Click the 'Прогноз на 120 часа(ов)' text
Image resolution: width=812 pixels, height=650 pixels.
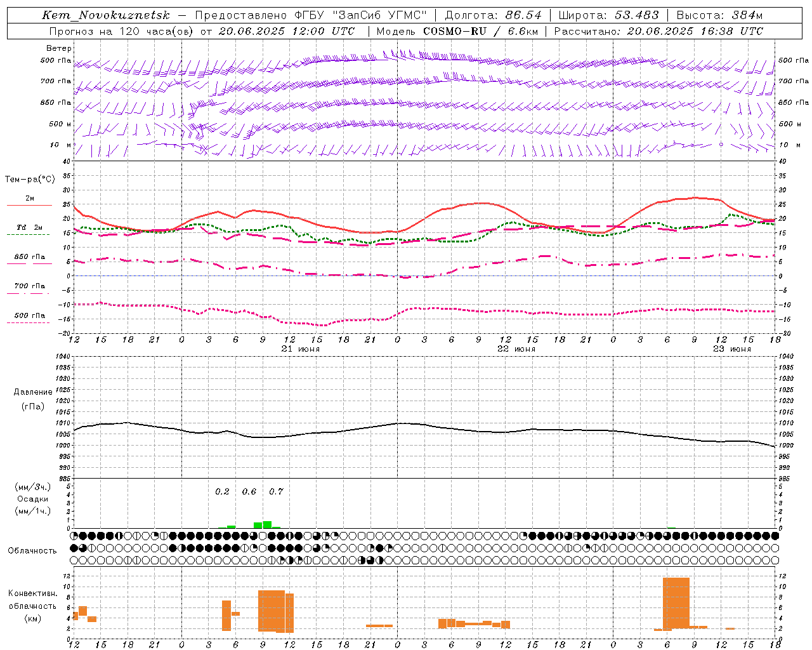[122, 31]
